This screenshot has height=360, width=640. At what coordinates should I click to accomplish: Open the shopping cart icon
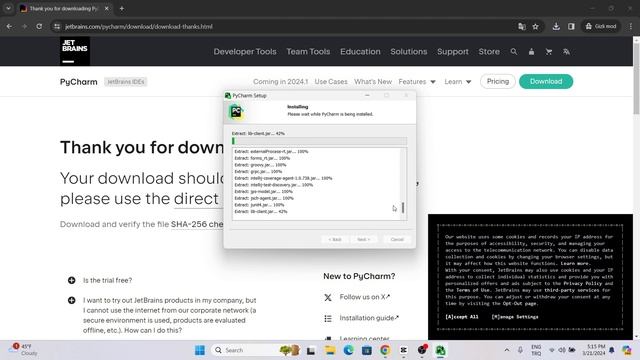(549, 51)
